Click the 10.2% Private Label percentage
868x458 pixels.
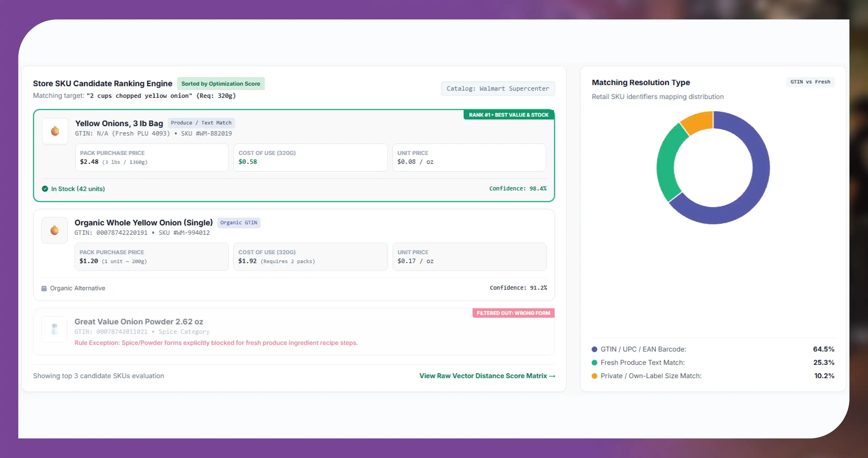click(x=824, y=376)
